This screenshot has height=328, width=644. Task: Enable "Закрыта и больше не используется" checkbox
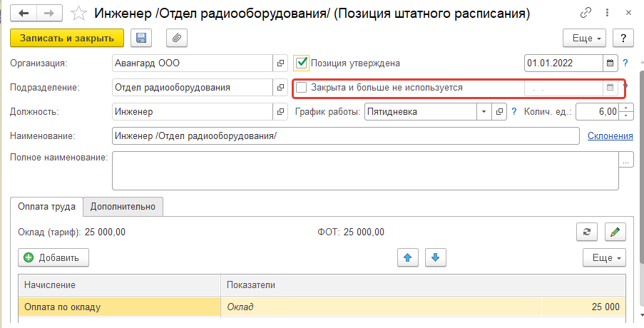[x=302, y=88]
